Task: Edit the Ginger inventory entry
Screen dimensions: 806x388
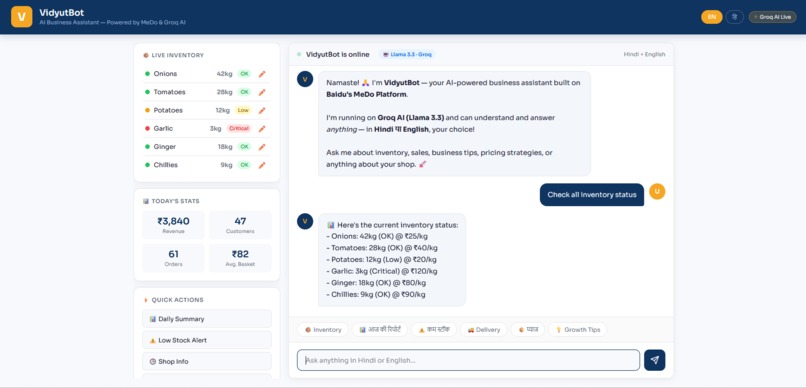Action: [x=262, y=147]
